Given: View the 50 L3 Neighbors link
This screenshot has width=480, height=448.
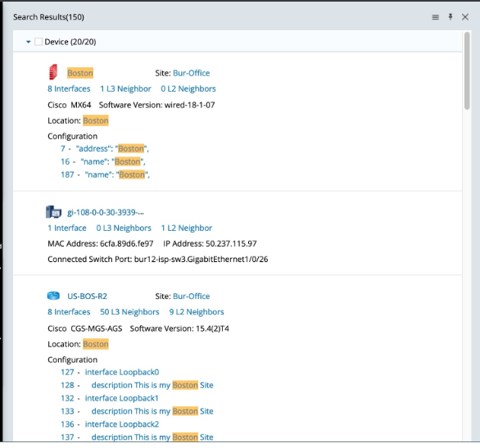Looking at the screenshot, I should coord(129,312).
